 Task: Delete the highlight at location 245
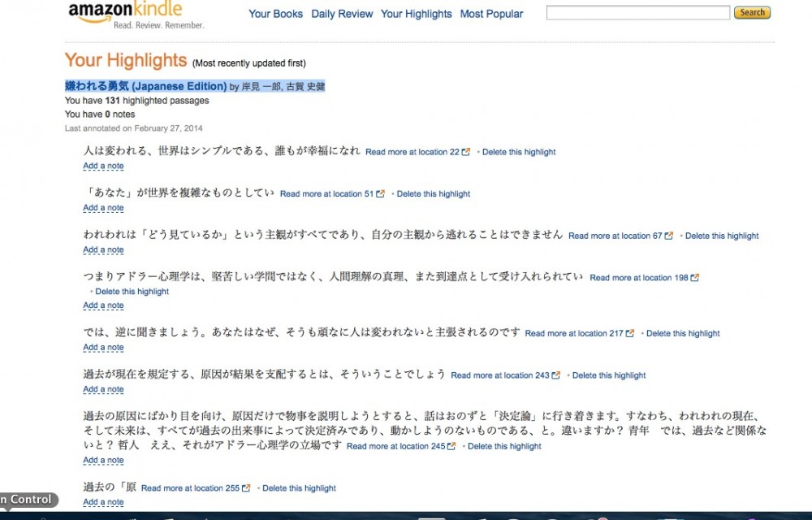coord(504,446)
